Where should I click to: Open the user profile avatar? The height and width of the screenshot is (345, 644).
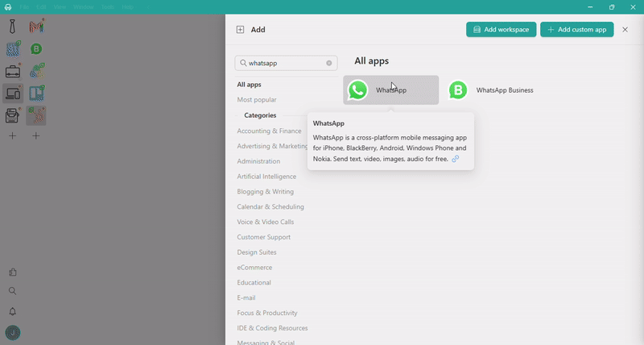coord(13,333)
